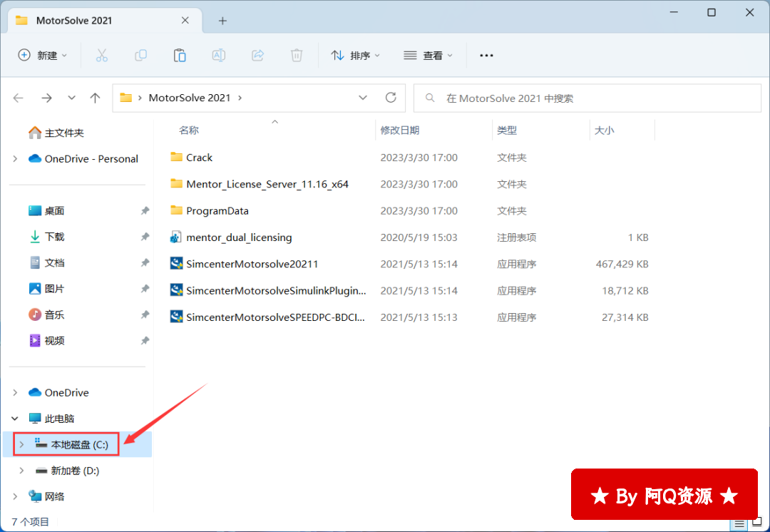Open recent locations chevron
The width and height of the screenshot is (770, 532).
tap(72, 98)
